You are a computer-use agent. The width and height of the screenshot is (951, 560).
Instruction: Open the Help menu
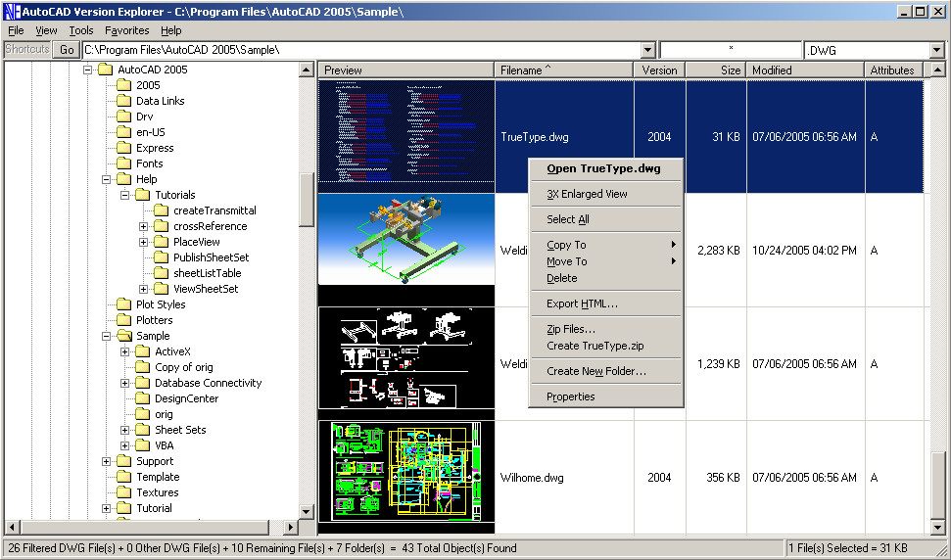(171, 30)
